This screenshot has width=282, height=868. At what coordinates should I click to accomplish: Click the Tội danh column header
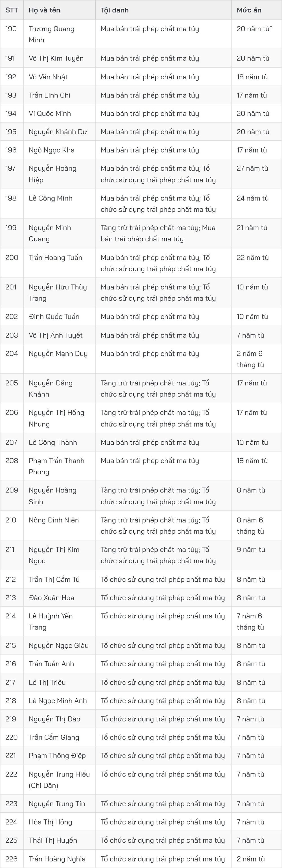(x=114, y=10)
